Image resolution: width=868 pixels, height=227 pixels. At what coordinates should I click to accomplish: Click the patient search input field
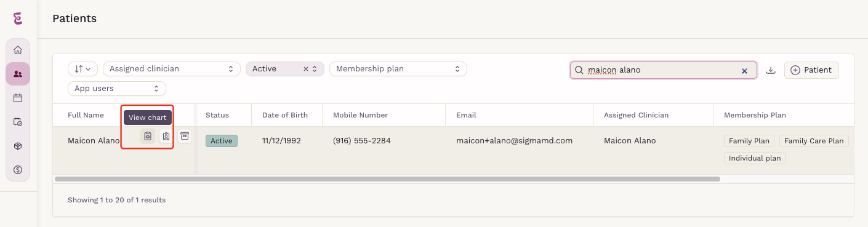click(x=663, y=70)
